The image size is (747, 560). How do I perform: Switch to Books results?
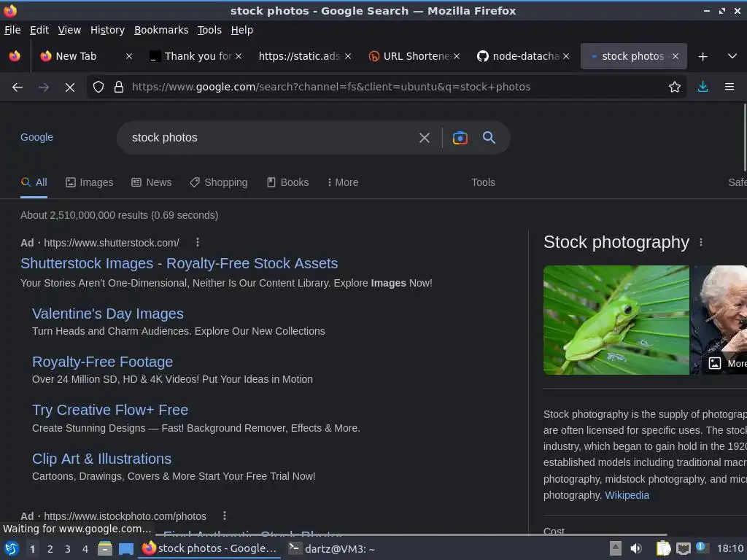coord(287,182)
